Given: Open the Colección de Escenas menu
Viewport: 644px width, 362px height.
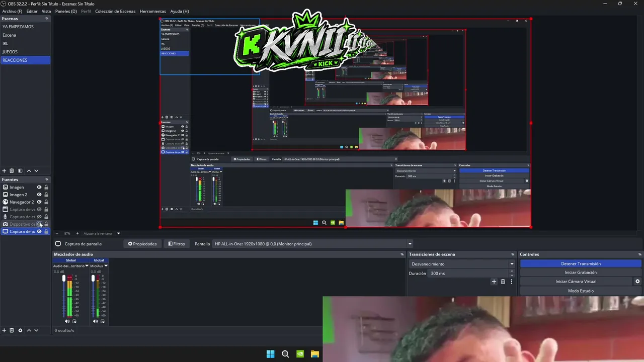Looking at the screenshot, I should click(115, 11).
